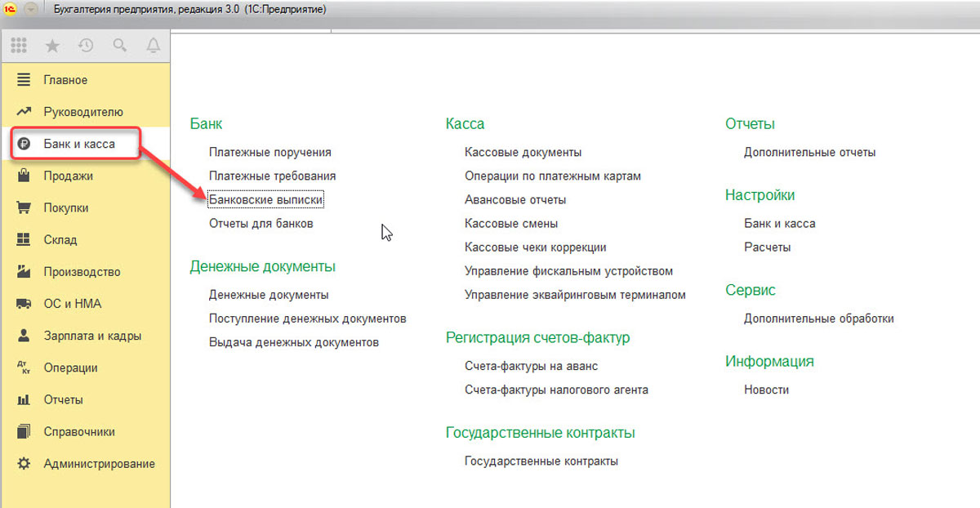Screen dimensions: 980x508
Task: Open Дополнительные обработки under Сервис
Action: (x=818, y=319)
